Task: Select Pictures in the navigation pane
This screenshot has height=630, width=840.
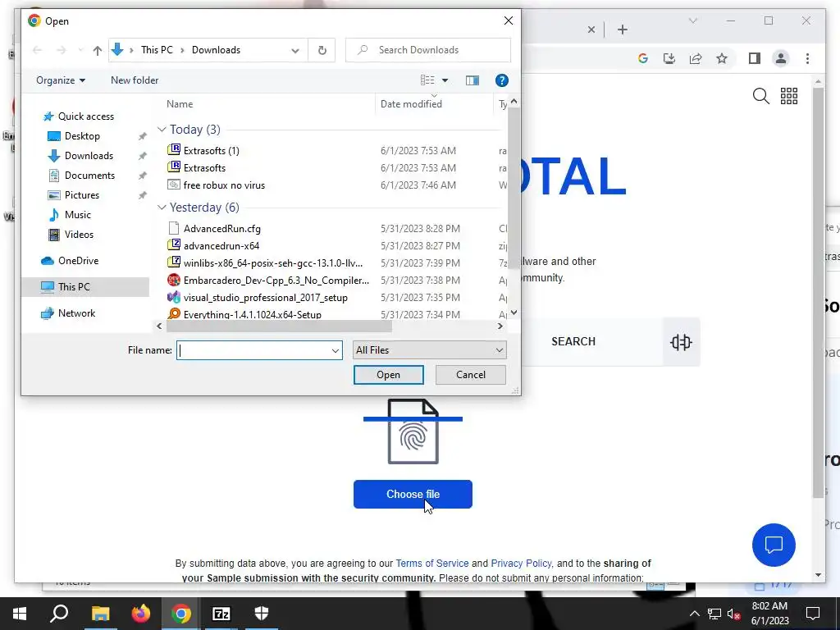Action: point(81,195)
